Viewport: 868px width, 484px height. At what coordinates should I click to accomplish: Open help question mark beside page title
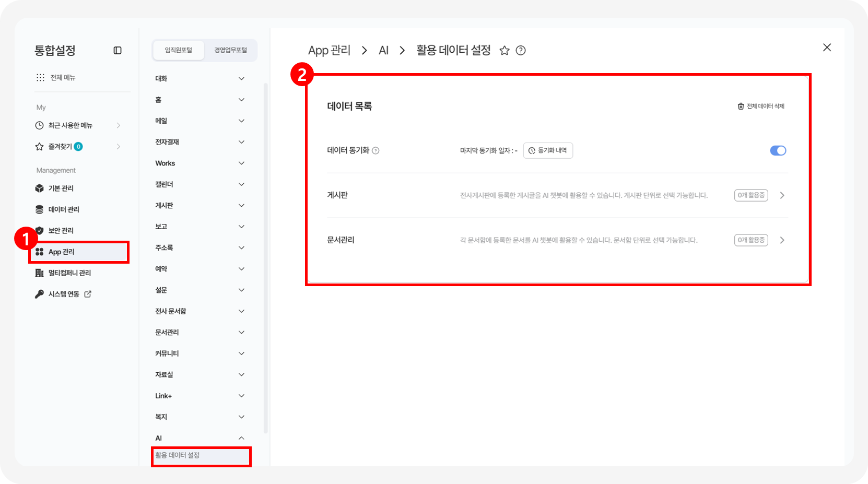521,51
